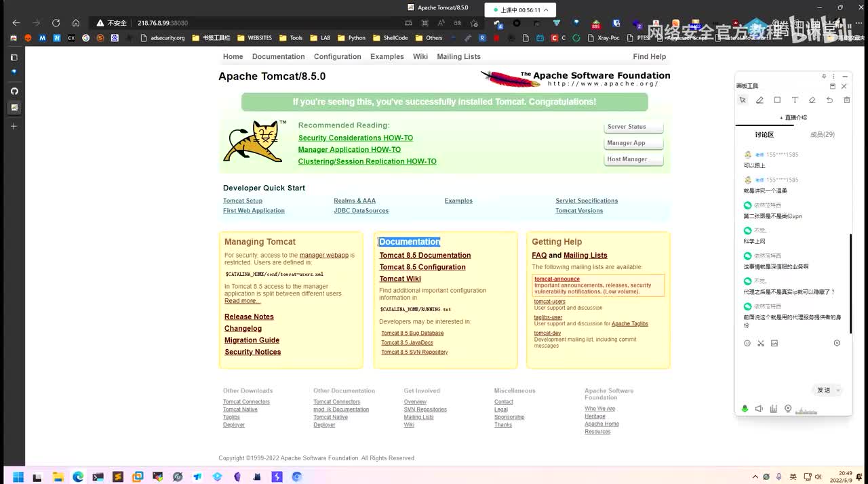
Task: Click the pin icon atop chat panel
Action: (824, 77)
